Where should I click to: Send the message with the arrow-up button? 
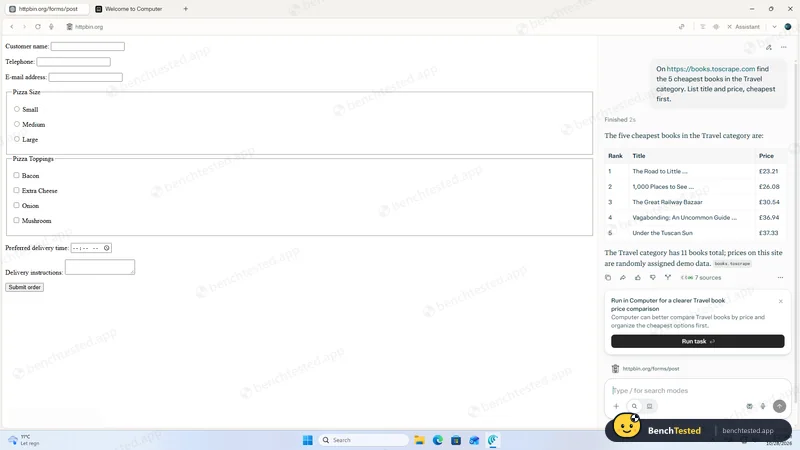779,406
